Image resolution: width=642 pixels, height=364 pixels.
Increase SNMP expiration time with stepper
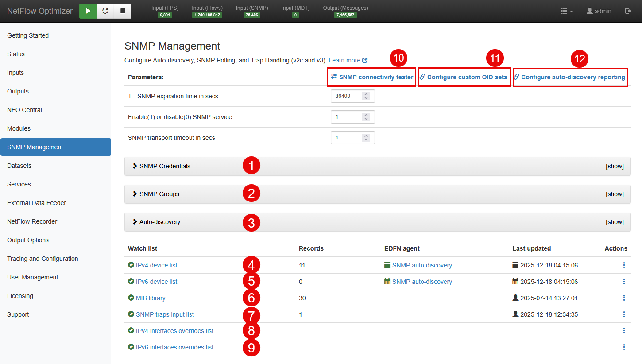click(366, 94)
